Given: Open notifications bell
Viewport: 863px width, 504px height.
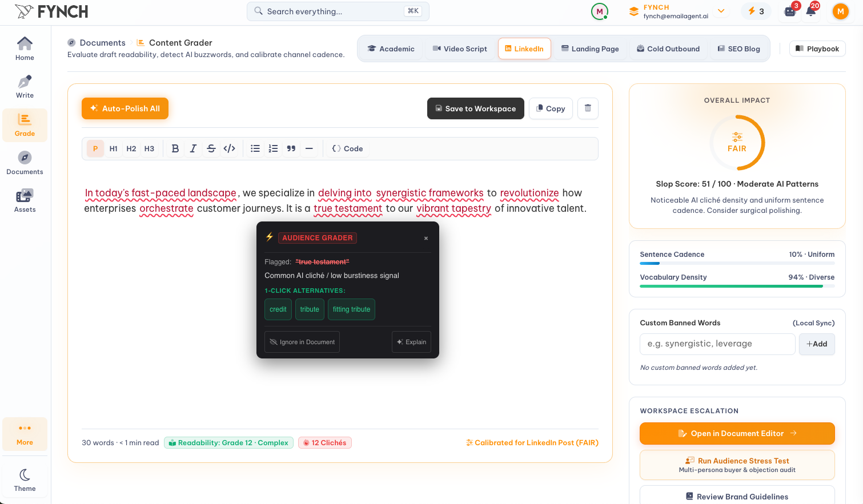Looking at the screenshot, I should pos(811,11).
